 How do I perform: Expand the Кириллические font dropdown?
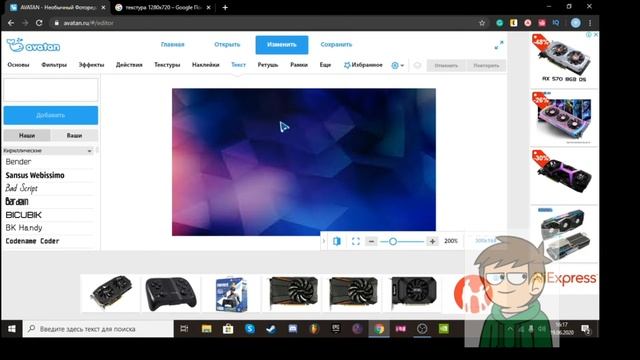[48, 151]
